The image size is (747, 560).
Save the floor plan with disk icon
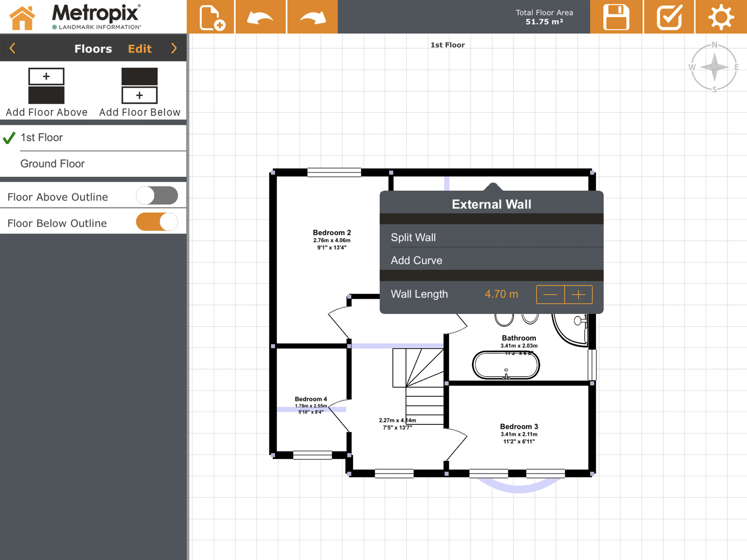point(616,17)
